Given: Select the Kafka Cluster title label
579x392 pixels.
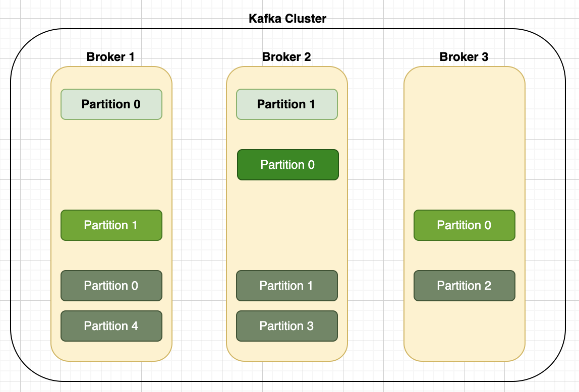Looking at the screenshot, I should [287, 19].
